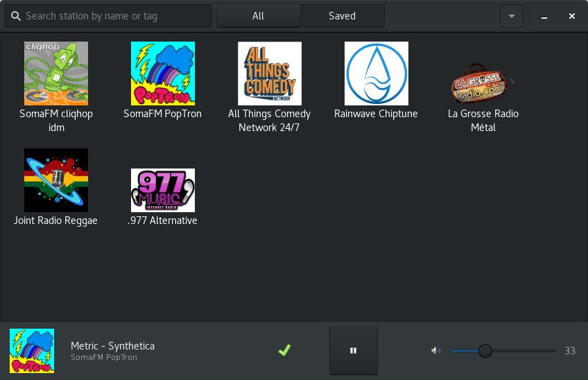The width and height of the screenshot is (588, 380).
Task: Click the now-playing PopTron cover art
Action: tap(32, 351)
